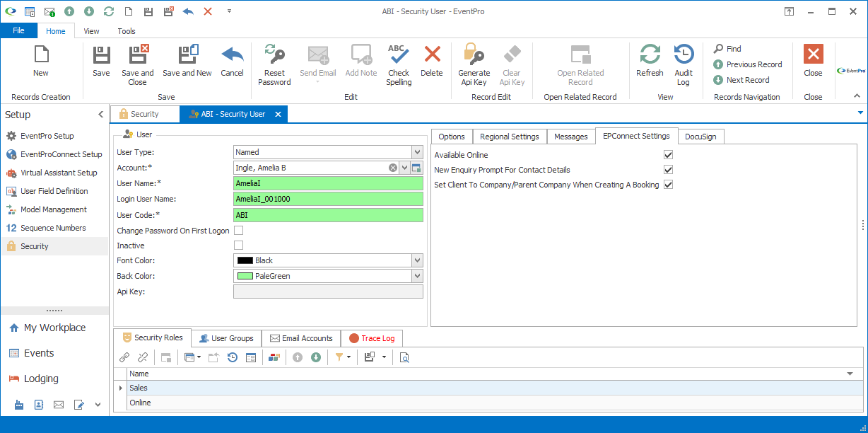Click the unlink icon in Security Roles toolbar
Image resolution: width=868 pixels, height=433 pixels.
pos(142,357)
